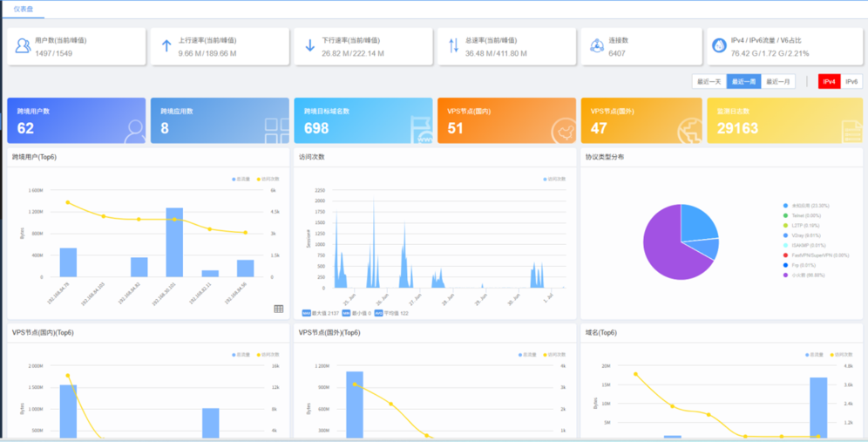Toggle the first blue 23.30% pie legend entry
The height and width of the screenshot is (442, 868).
point(806,206)
